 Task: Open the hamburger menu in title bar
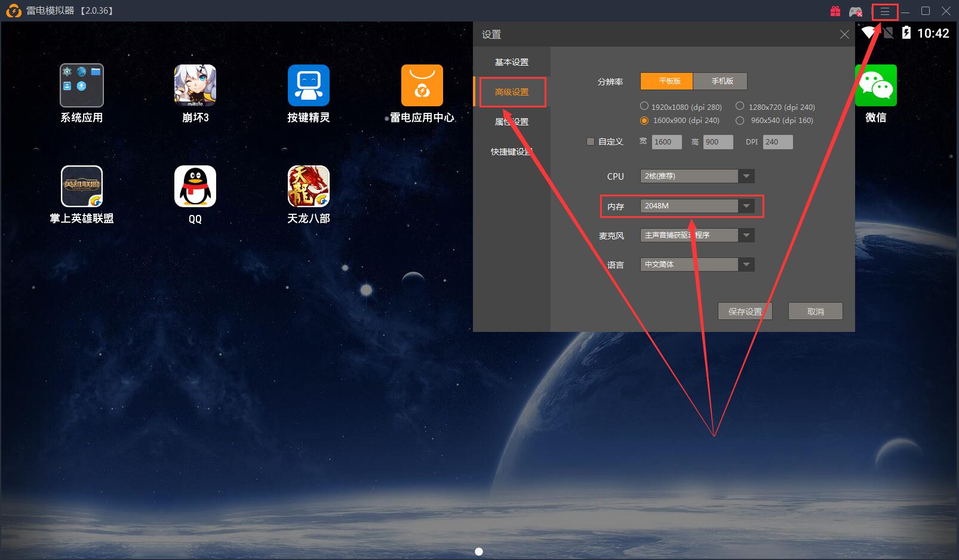tap(884, 11)
